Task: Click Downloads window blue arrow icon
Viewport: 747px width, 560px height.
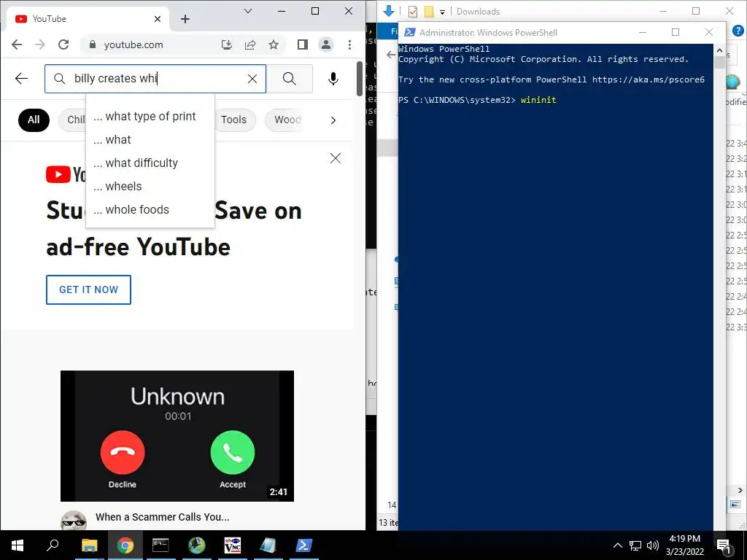Action: click(389, 10)
